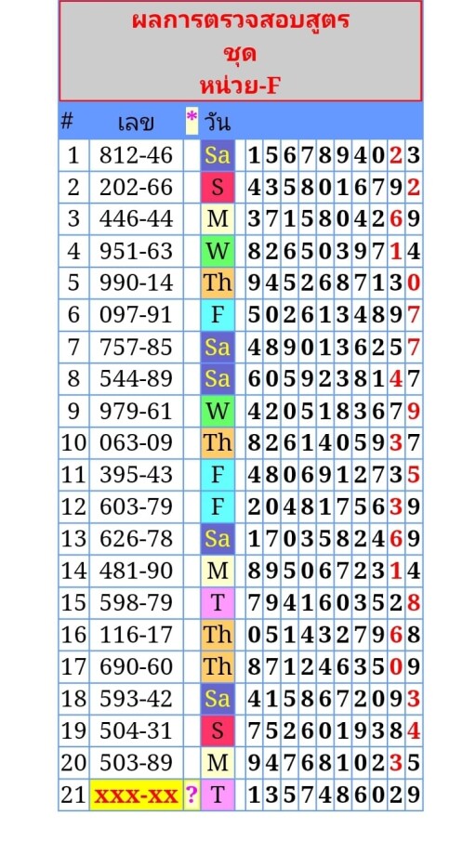Click the เลข column header
Screen dimensions: 476x868
pos(136,123)
